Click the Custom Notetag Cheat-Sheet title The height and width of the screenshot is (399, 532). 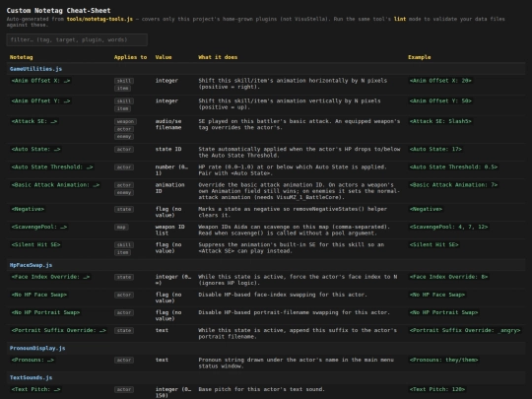point(58,11)
